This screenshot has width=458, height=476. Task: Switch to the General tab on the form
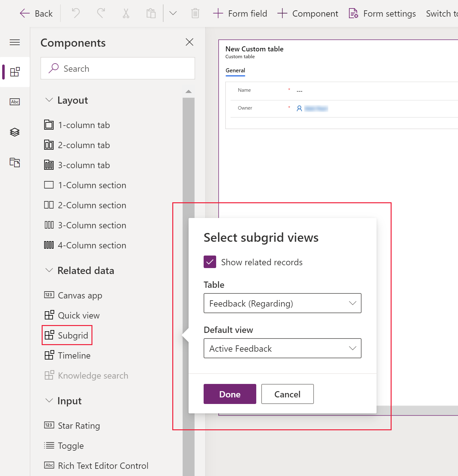point(235,70)
